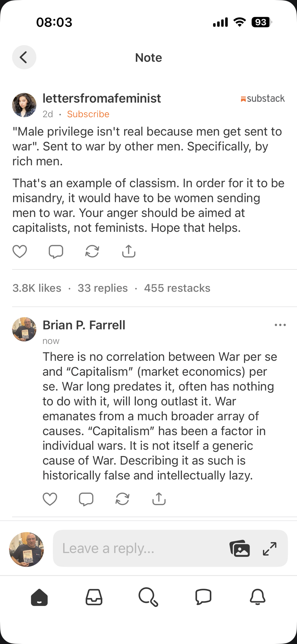Viewport: 297px width, 644px height.
Task: Go back using the chevron button
Action: click(x=24, y=57)
